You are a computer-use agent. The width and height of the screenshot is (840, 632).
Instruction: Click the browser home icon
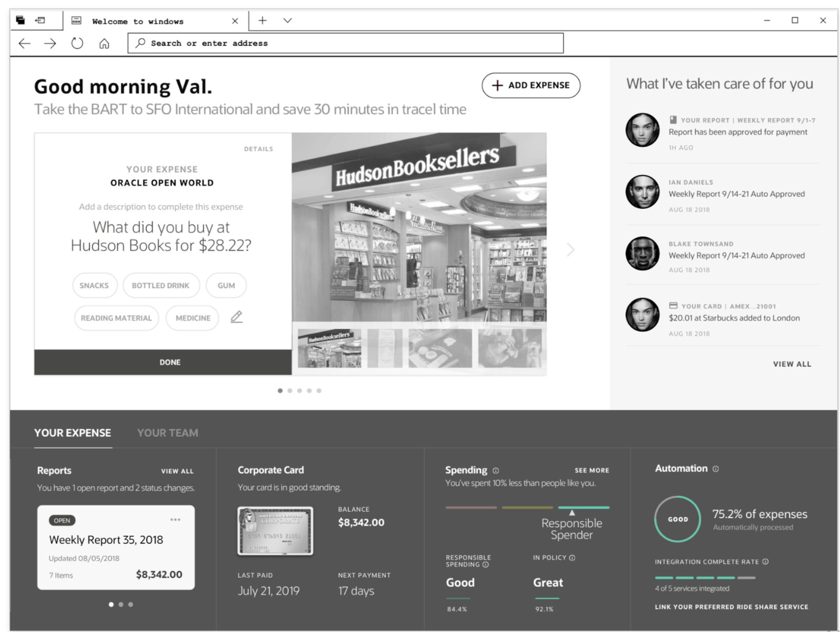point(104,44)
